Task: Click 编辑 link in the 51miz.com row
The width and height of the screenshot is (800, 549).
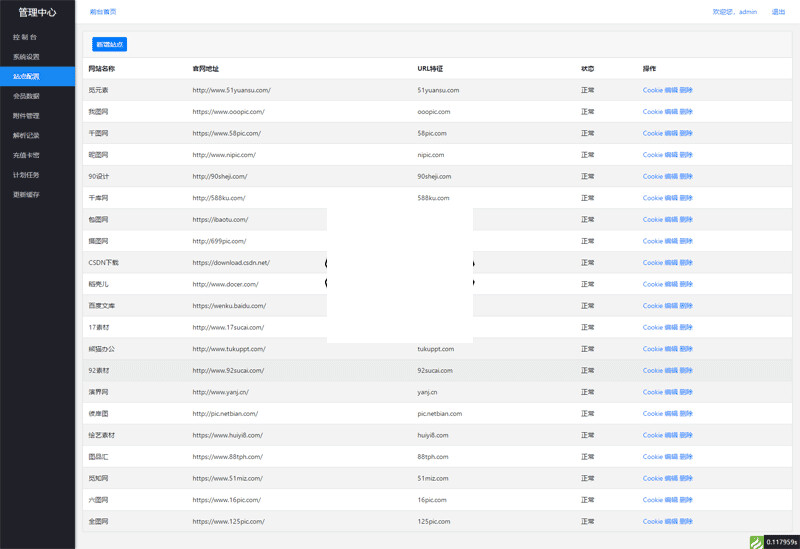Action: click(x=671, y=479)
